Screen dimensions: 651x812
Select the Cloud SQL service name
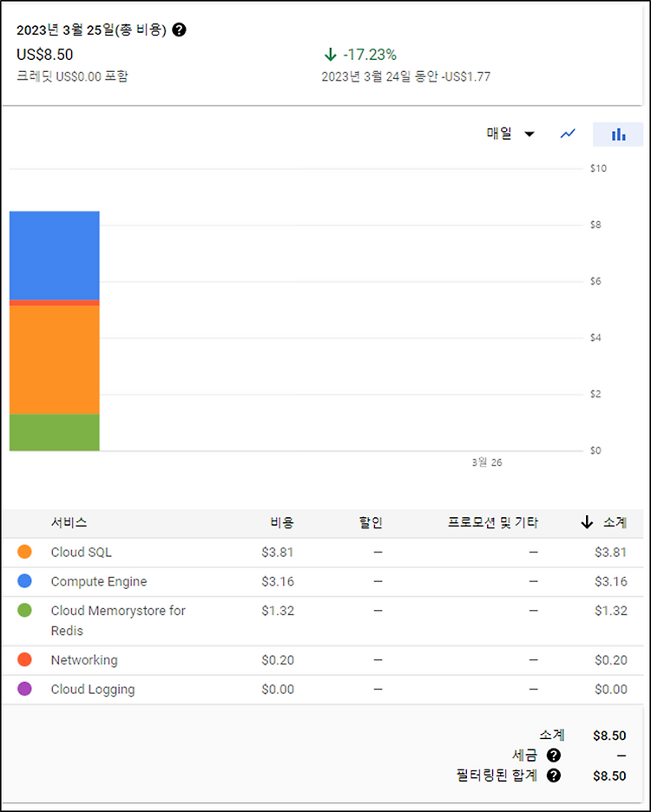[x=82, y=553]
